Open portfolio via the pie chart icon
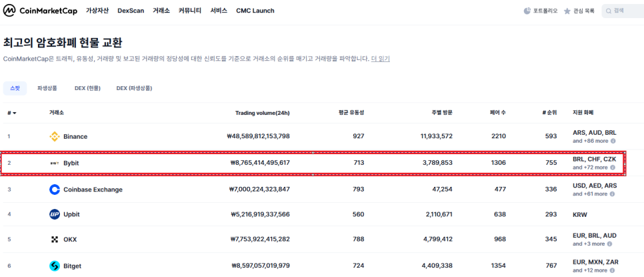Viewport: 644px width, 277px height. click(x=527, y=11)
